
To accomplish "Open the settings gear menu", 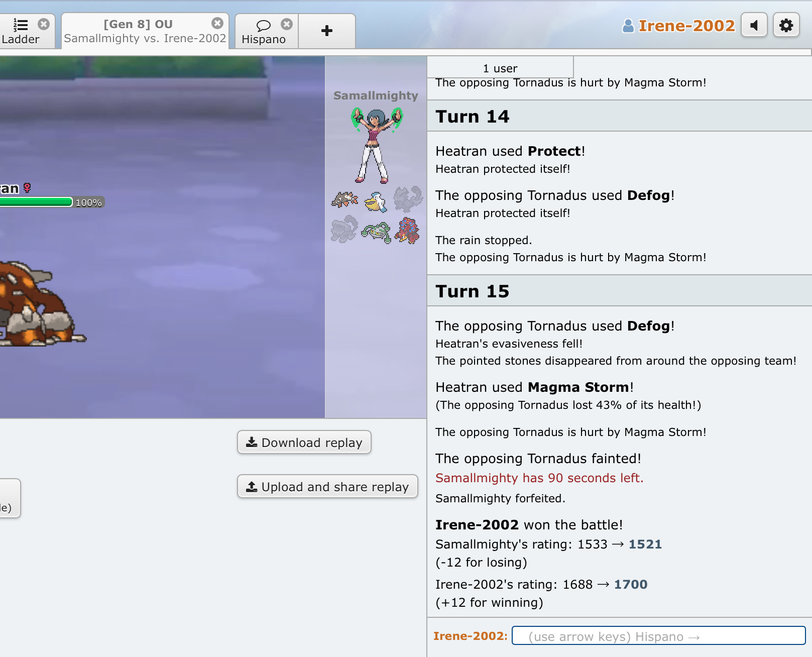I will pyautogui.click(x=786, y=25).
